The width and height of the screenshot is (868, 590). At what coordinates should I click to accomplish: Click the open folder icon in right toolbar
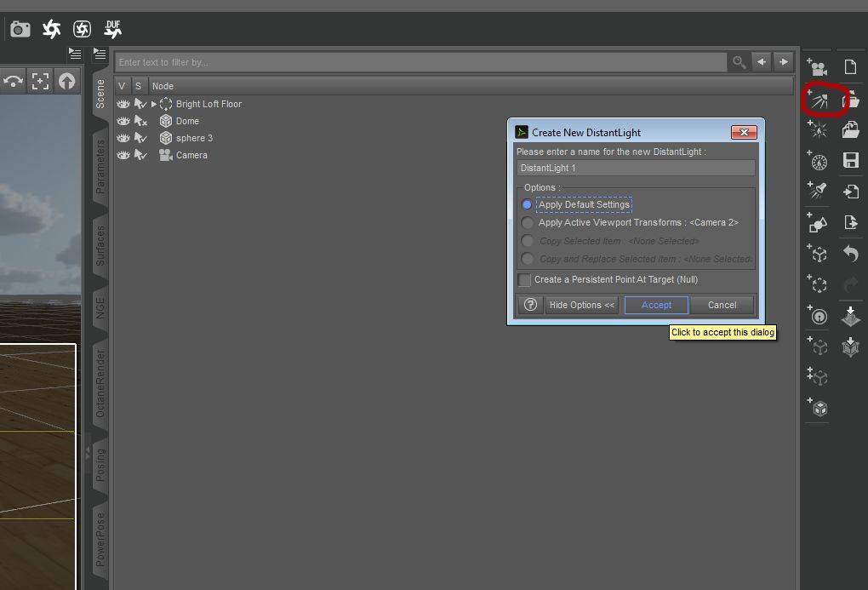(851, 100)
